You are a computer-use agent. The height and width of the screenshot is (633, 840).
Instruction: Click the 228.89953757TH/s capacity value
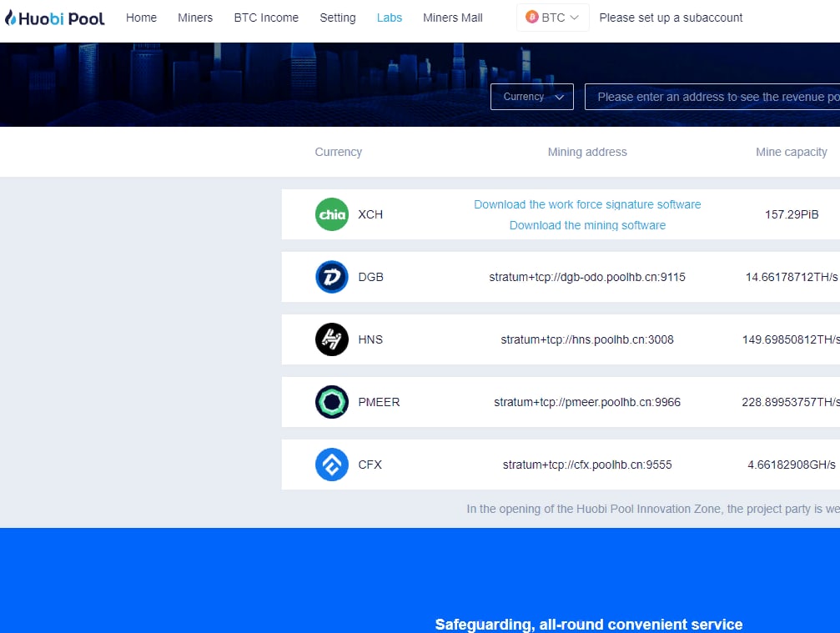[791, 402]
